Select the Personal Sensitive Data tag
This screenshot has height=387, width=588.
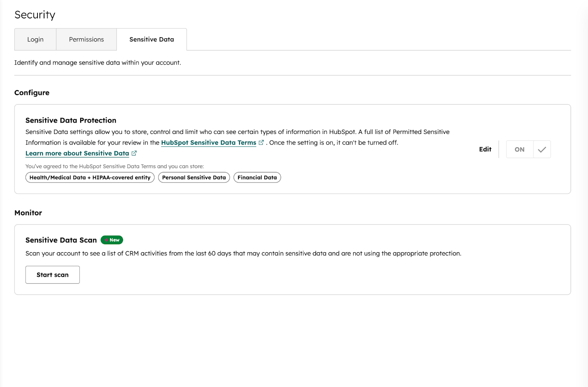coord(194,177)
